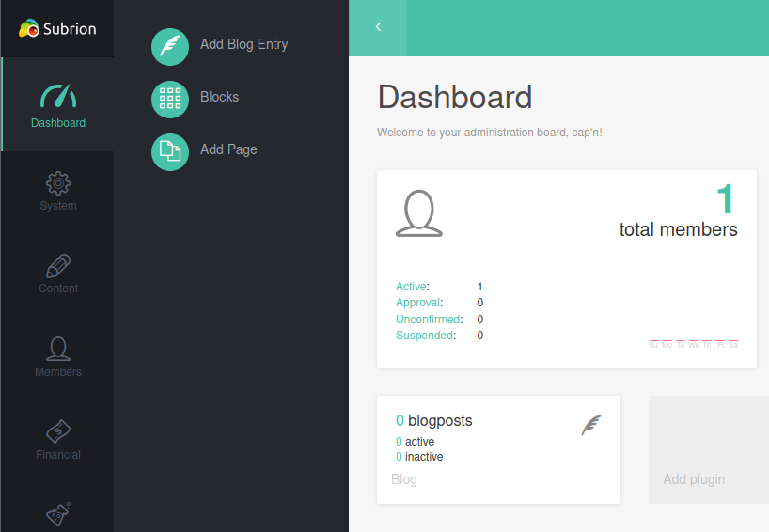The width and height of the screenshot is (769, 532).
Task: View Unconfirmed members link
Action: click(x=428, y=320)
